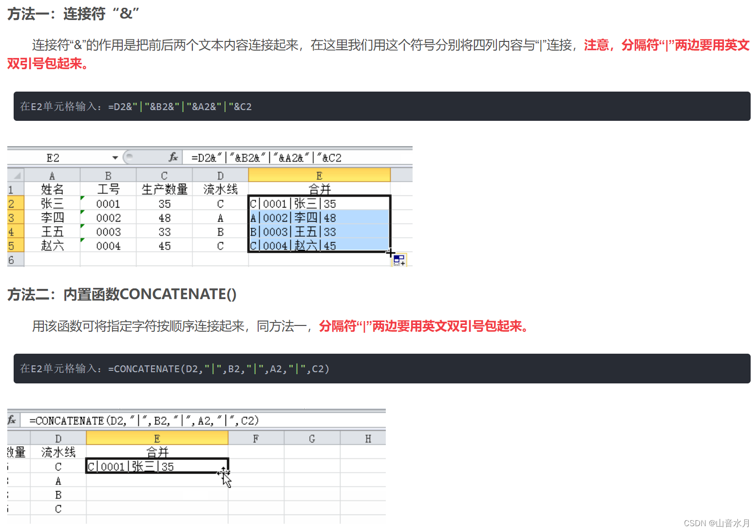This screenshot has height=532, width=756.
Task: Click cell "0003" in column B
Action: (108, 231)
